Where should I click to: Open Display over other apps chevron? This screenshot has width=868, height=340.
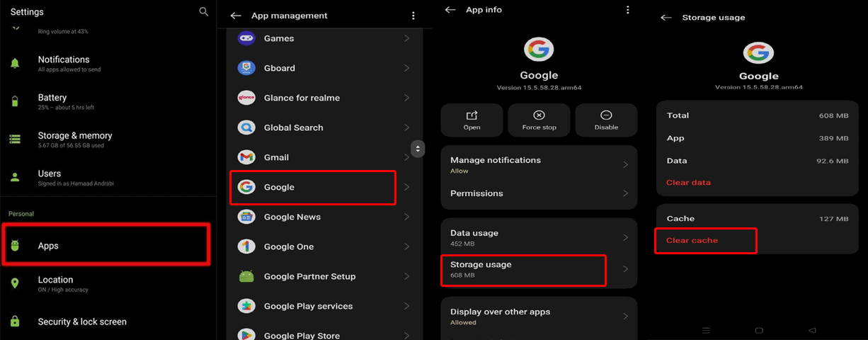[625, 316]
